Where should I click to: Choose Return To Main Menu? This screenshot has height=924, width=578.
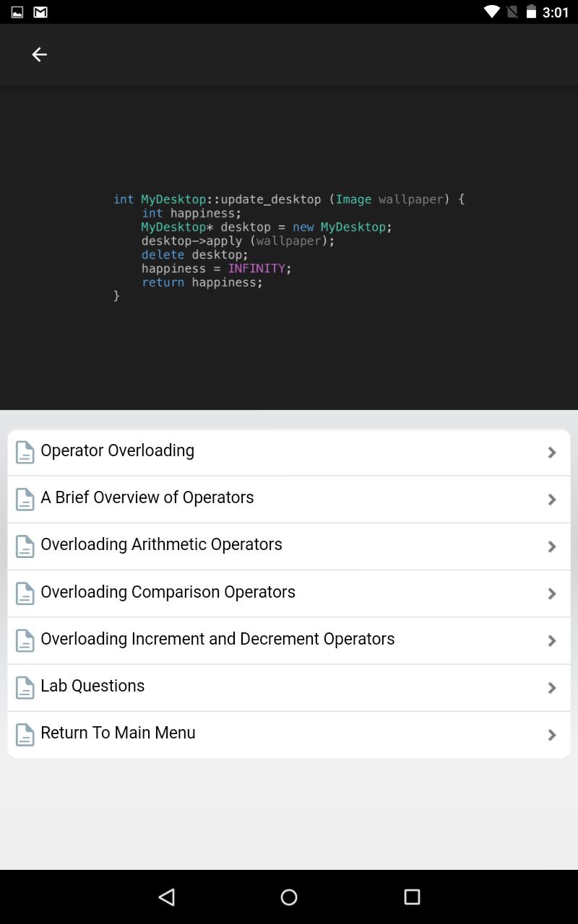(x=289, y=735)
